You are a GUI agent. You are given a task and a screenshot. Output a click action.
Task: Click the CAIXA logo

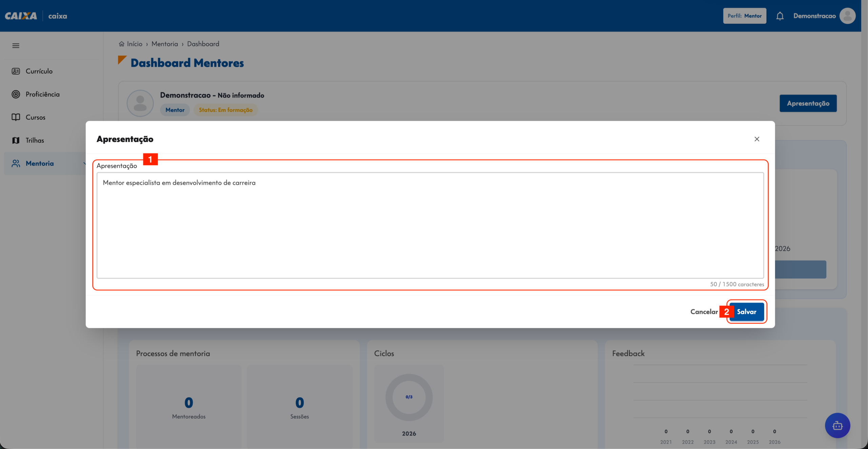coord(21,16)
